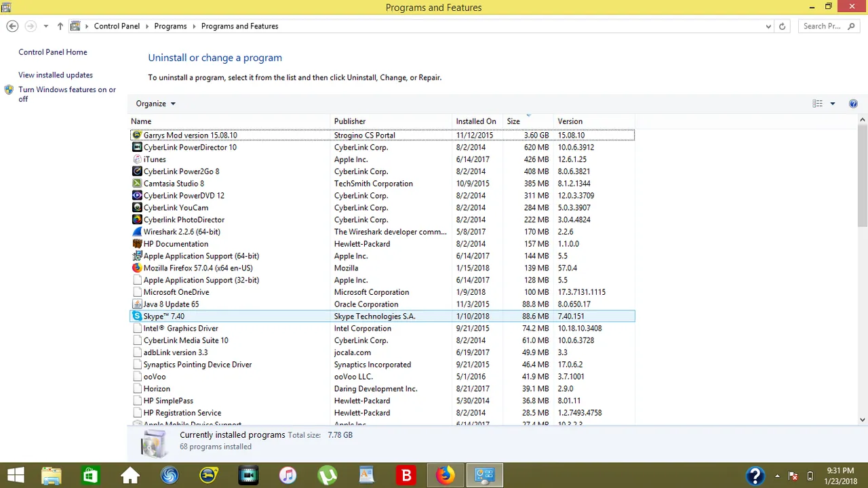Open Turn Windows features on or off

[x=67, y=94]
